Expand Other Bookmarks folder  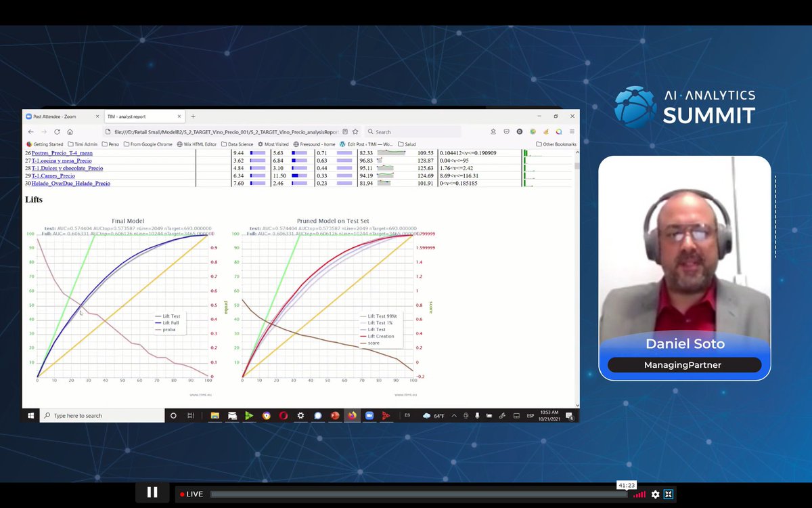click(x=556, y=144)
